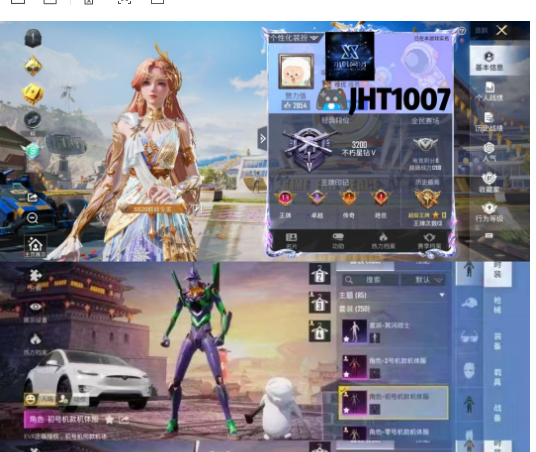Open the 行为等级 behavior level tab
The height and width of the screenshot is (452, 536).
tap(489, 212)
